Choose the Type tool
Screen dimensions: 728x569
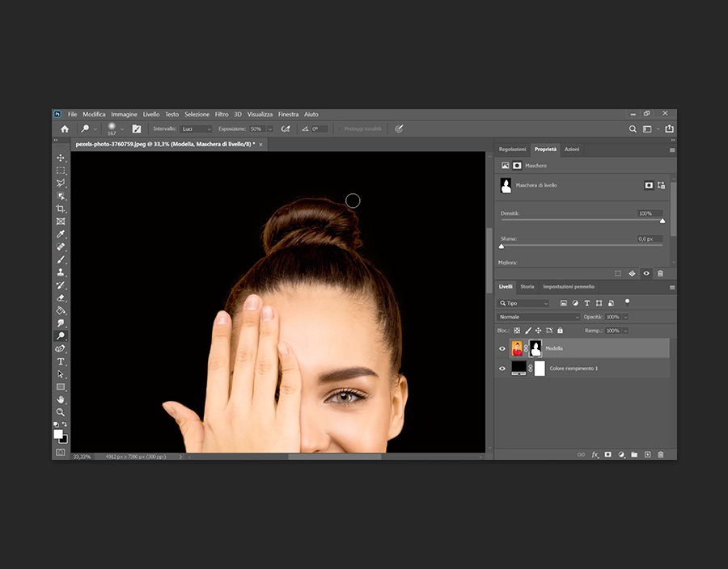(61, 361)
